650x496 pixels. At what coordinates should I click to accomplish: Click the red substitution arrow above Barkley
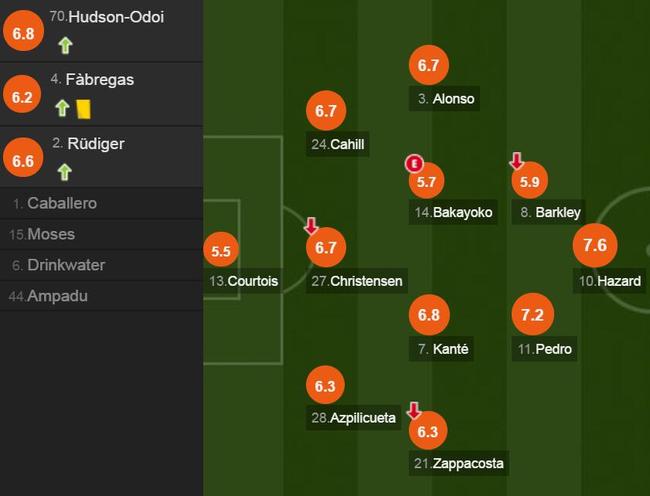(517, 161)
